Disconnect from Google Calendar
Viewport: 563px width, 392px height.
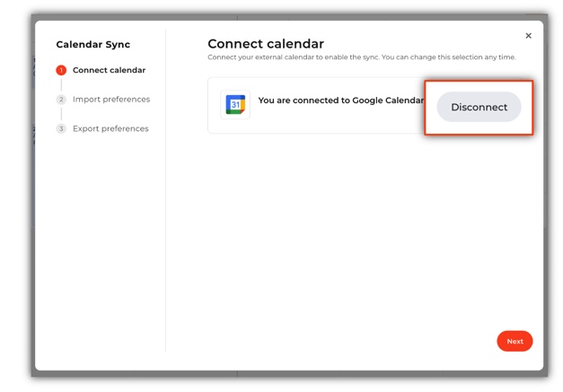(x=479, y=108)
